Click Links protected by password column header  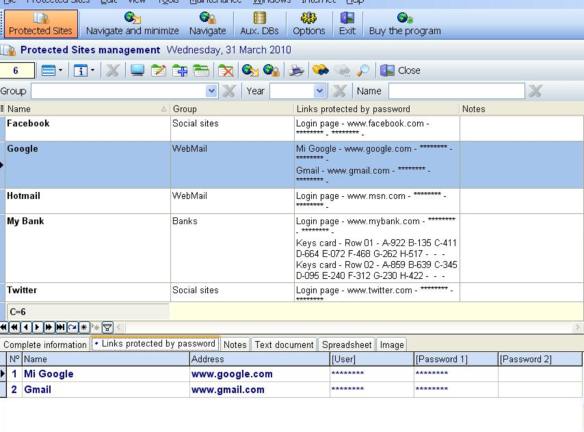click(x=377, y=109)
